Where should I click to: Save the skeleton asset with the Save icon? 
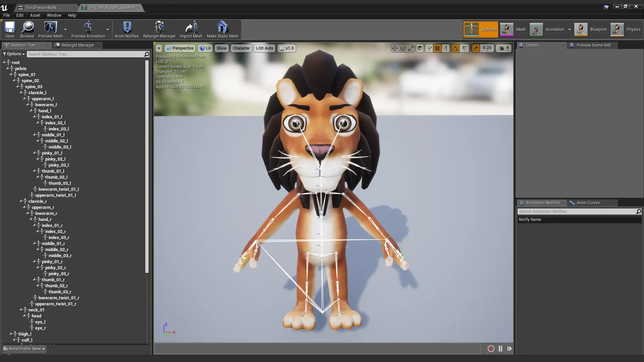click(10, 29)
